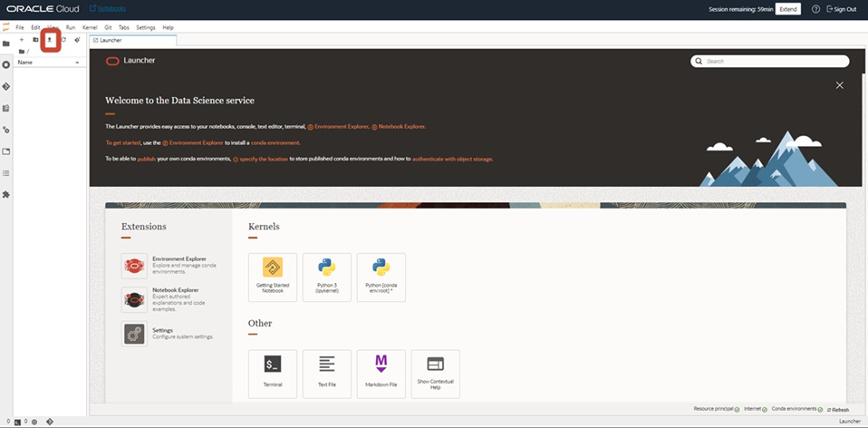This screenshot has height=428, width=868.
Task: Click the 'conda environment' link
Action: (275, 143)
